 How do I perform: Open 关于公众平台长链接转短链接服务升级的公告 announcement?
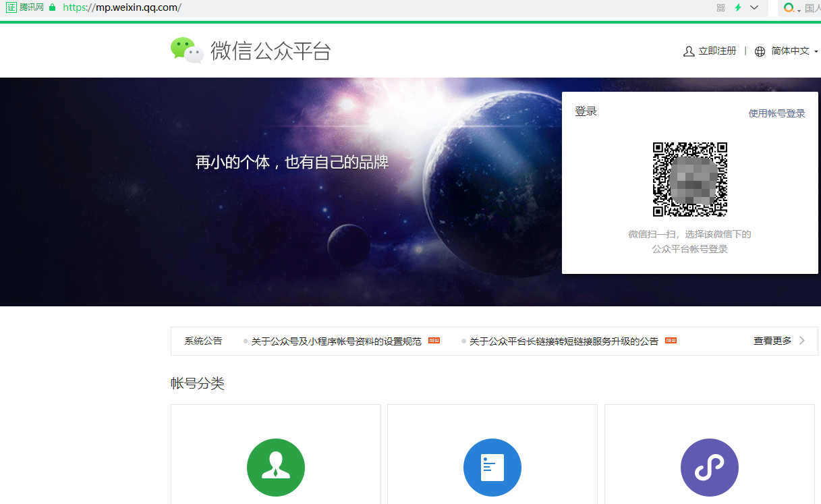click(564, 341)
